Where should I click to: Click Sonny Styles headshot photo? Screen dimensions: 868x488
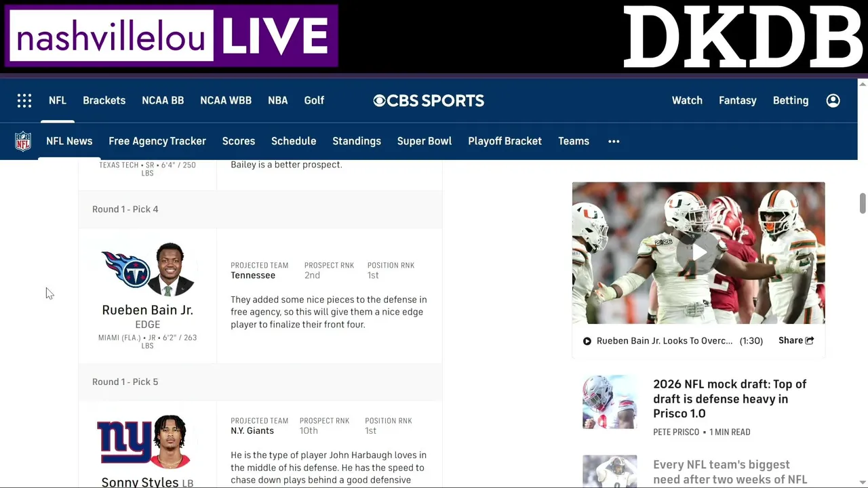171,441
